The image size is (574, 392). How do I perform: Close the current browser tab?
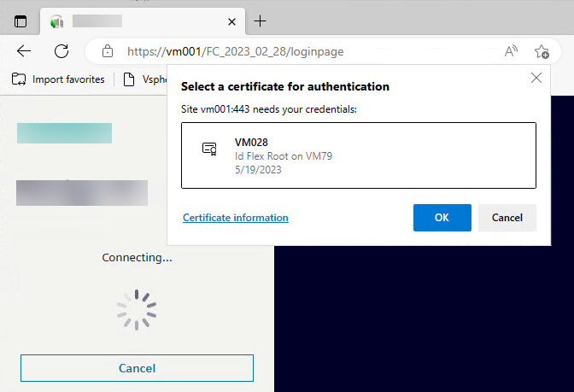230,21
